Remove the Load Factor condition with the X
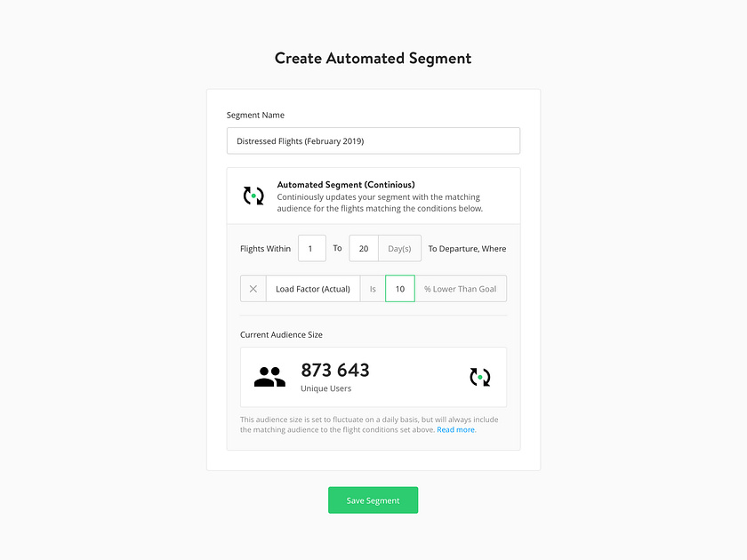Viewport: 747px width, 560px height. pos(253,288)
